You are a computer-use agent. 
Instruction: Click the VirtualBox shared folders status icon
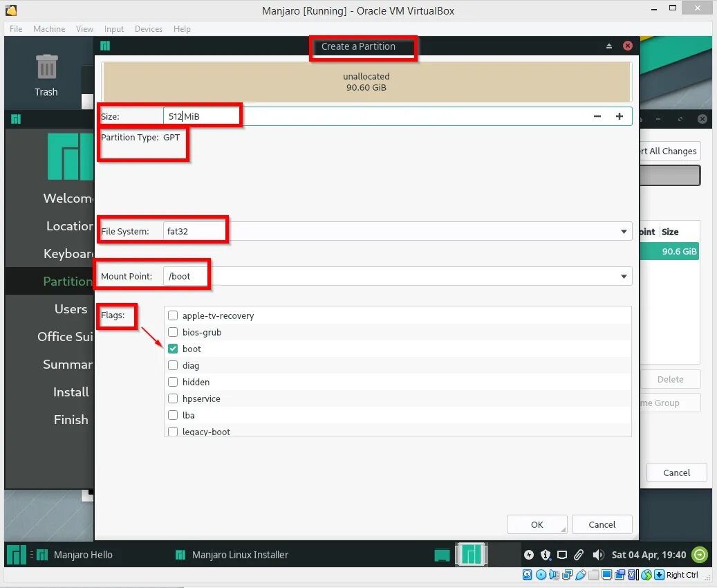(593, 575)
